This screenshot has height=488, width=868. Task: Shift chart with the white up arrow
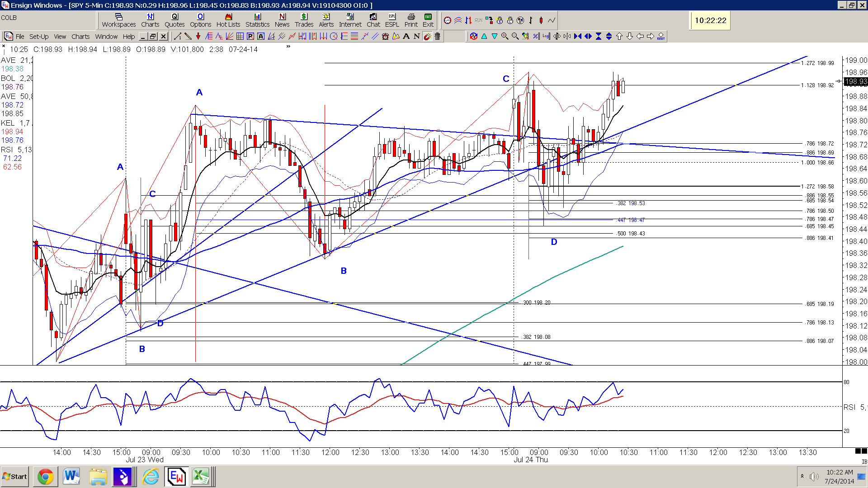(x=619, y=36)
